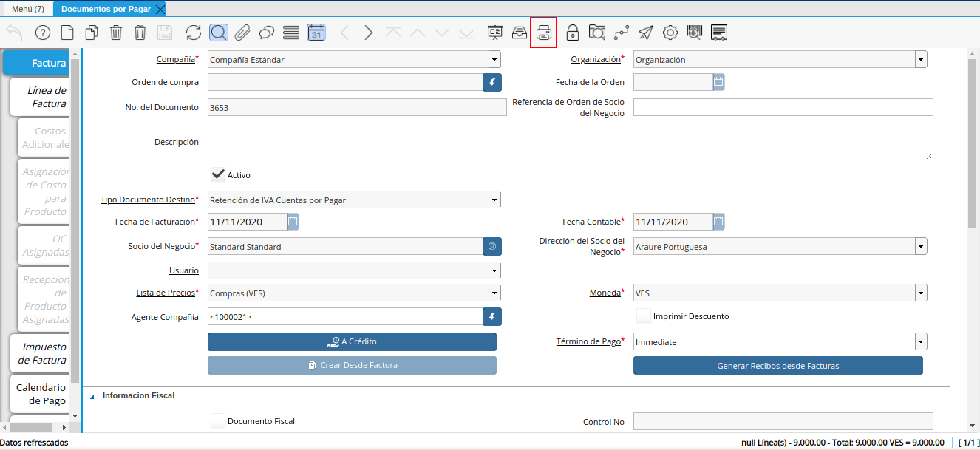980x450 pixels.
Task: Click into the Descripción text field
Action: coord(569,141)
